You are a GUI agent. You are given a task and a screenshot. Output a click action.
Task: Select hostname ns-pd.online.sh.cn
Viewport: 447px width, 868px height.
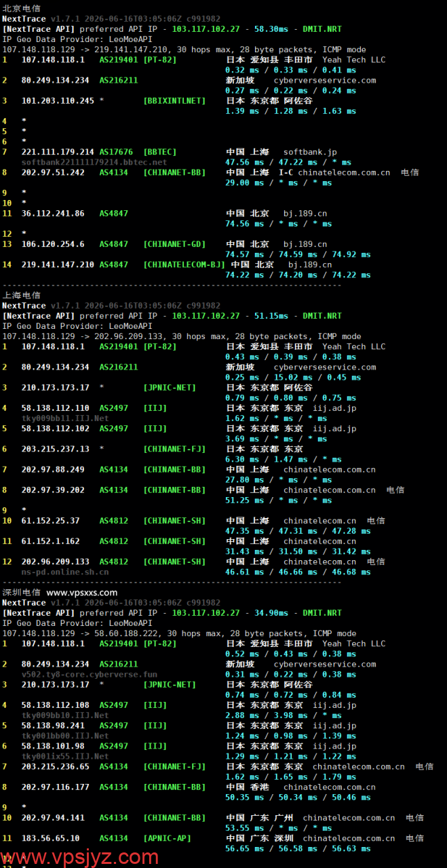pos(65,572)
